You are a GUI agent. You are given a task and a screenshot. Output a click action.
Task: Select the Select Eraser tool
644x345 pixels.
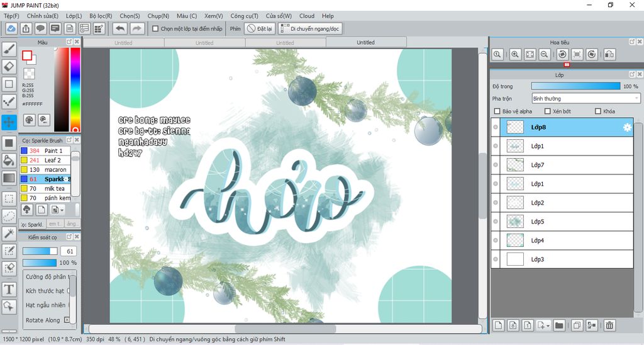coord(9,268)
